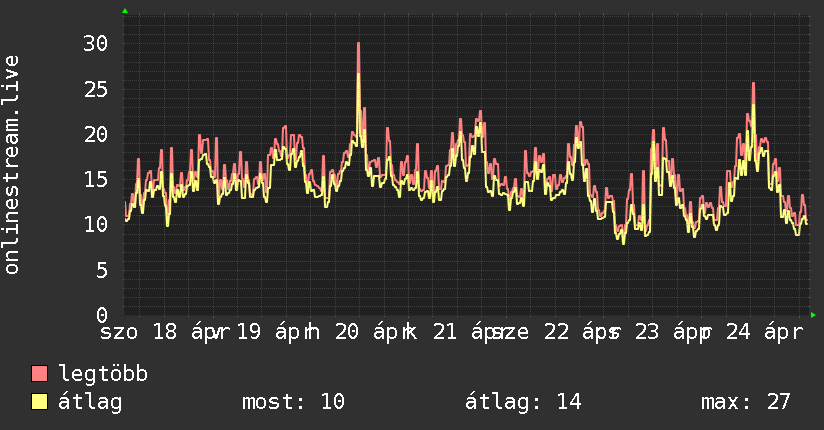This screenshot has height=430, width=824.
Task: Click the y-axis label 15
Action: click(x=96, y=180)
